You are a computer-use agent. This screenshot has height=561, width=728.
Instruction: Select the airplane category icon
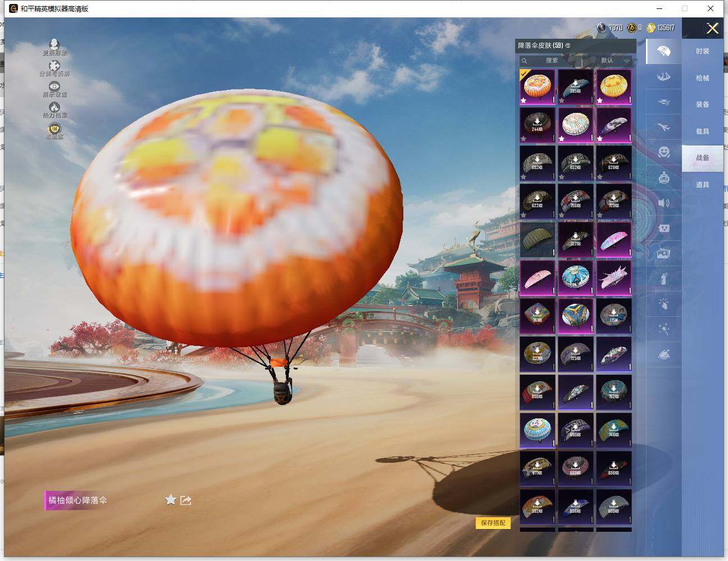click(x=663, y=127)
